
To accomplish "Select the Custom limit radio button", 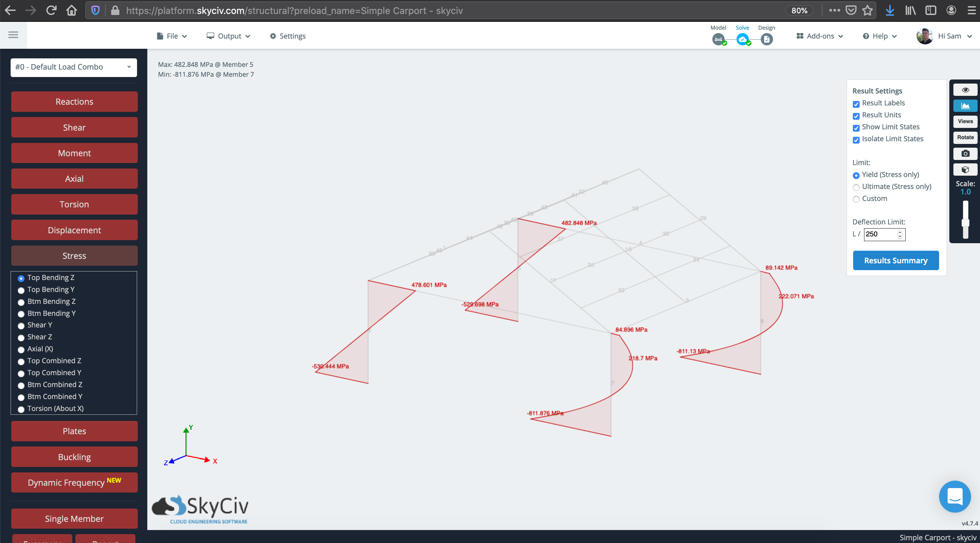I will coord(856,199).
